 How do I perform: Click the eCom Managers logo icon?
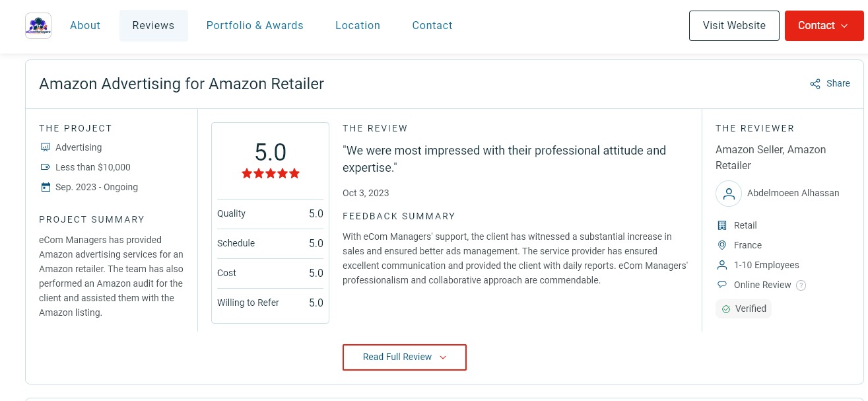click(x=38, y=26)
